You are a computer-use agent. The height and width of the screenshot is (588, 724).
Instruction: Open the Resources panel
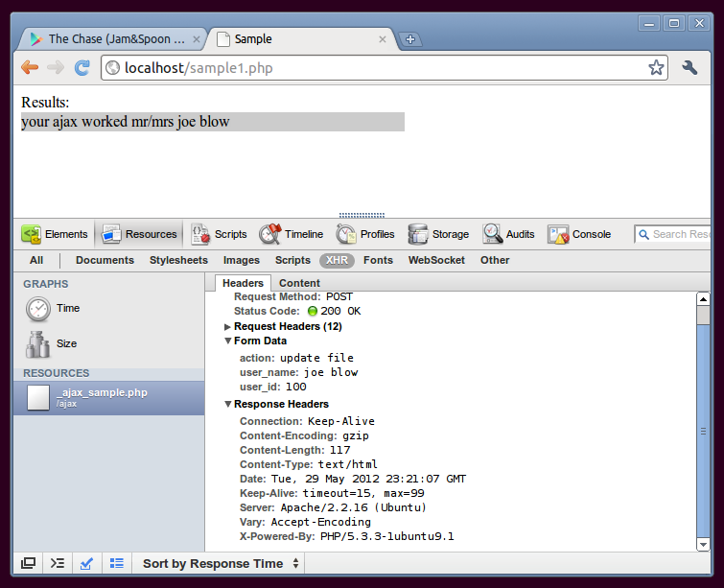coord(139,234)
